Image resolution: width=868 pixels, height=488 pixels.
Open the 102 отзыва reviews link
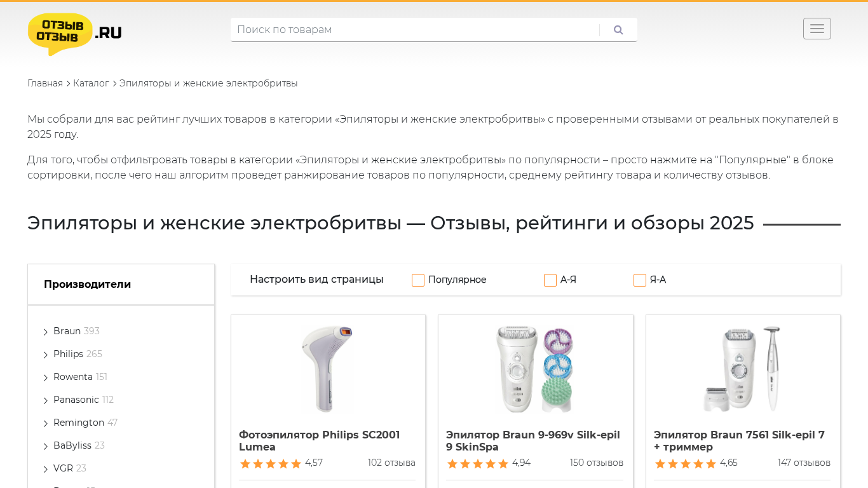click(391, 463)
